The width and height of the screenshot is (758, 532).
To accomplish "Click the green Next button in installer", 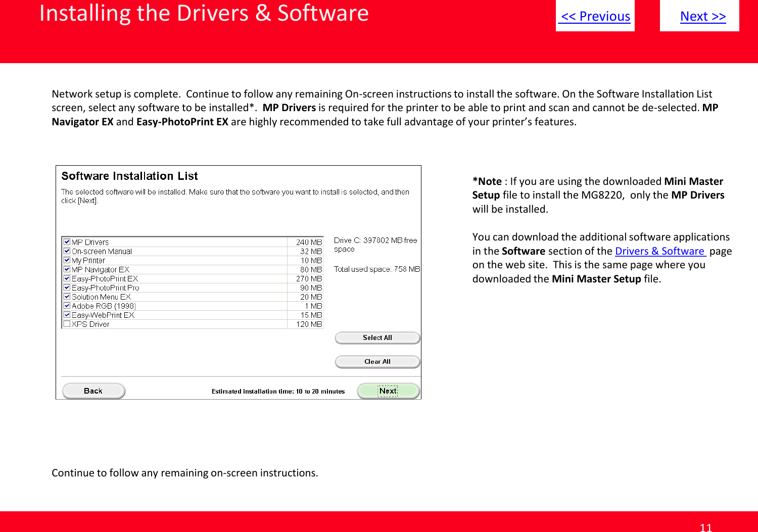I will 388,391.
